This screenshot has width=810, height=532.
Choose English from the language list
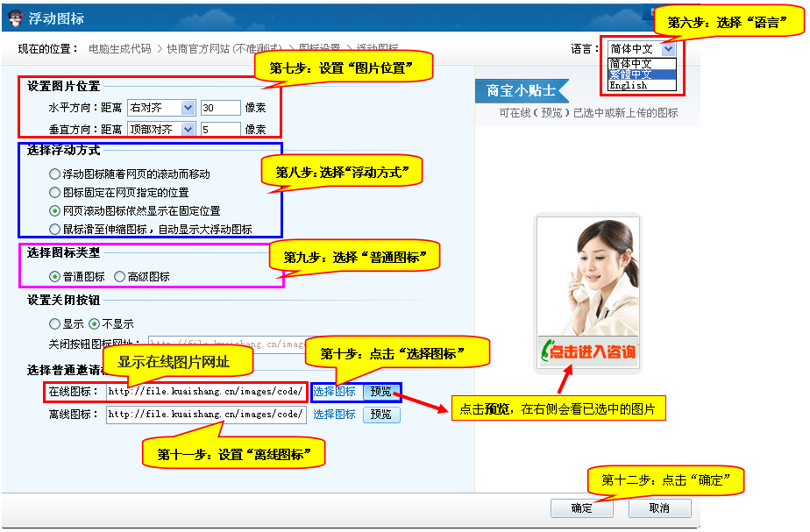coord(629,86)
